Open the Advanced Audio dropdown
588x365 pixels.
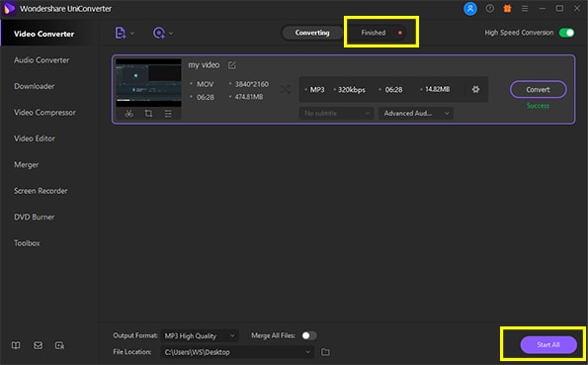pyautogui.click(x=415, y=114)
